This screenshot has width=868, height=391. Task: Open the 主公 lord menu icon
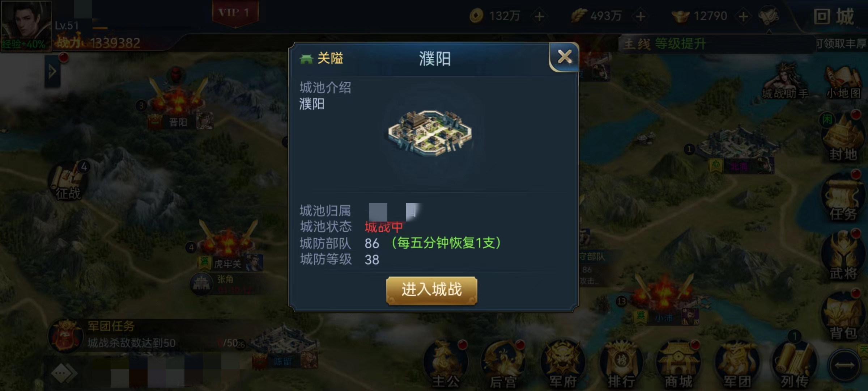pyautogui.click(x=446, y=364)
